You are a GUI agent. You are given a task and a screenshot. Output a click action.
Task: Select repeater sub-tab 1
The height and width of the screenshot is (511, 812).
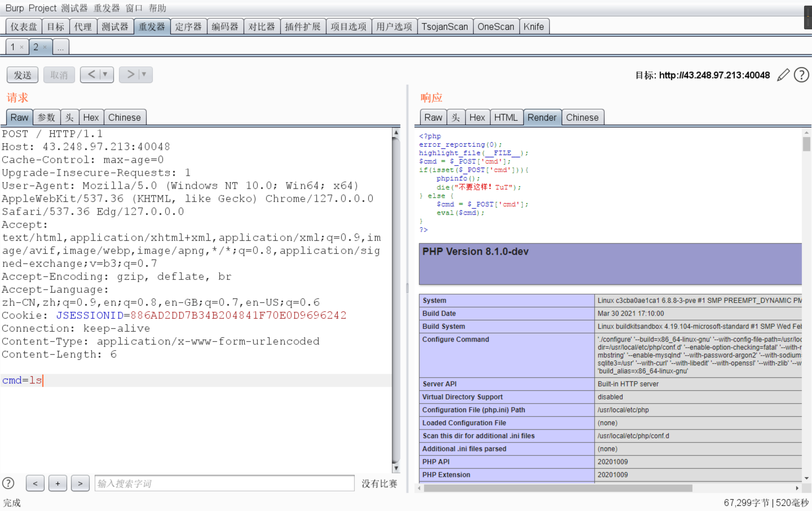[x=13, y=47]
